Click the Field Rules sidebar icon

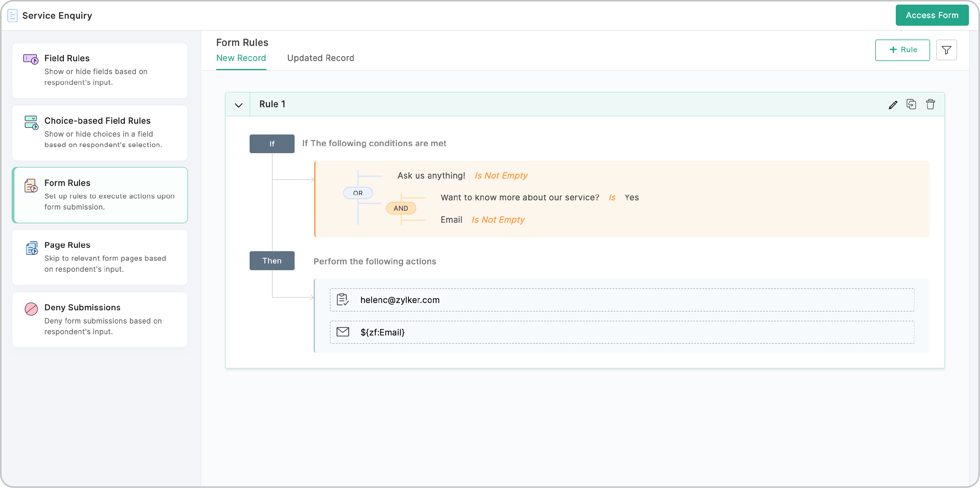click(31, 59)
